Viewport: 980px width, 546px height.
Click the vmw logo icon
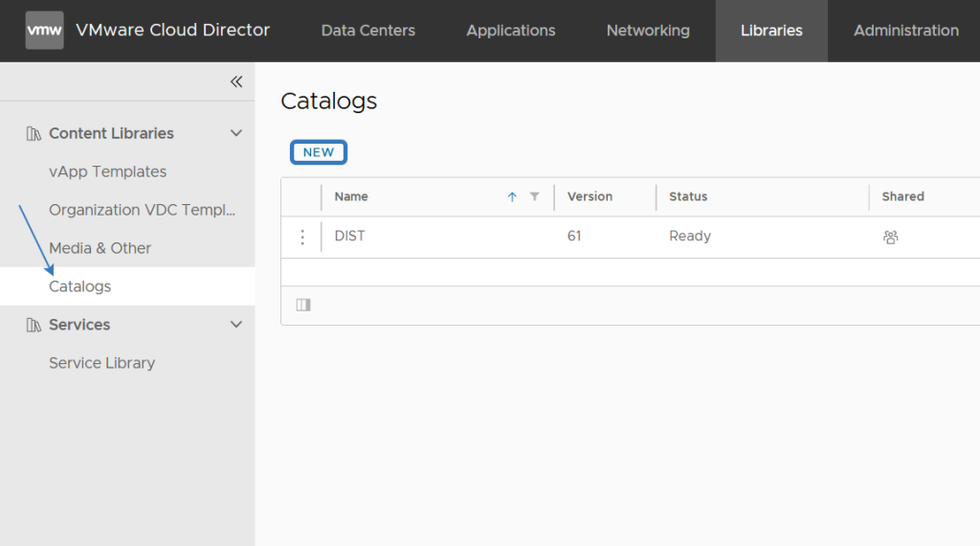click(44, 30)
